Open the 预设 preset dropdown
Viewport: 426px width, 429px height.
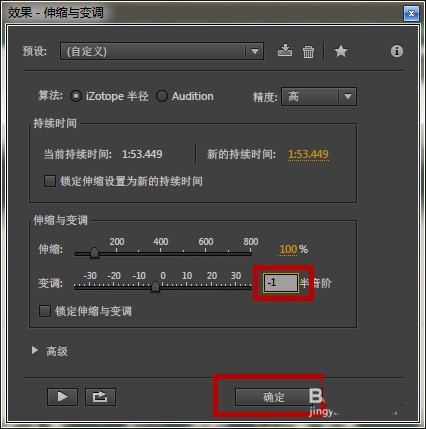point(162,51)
